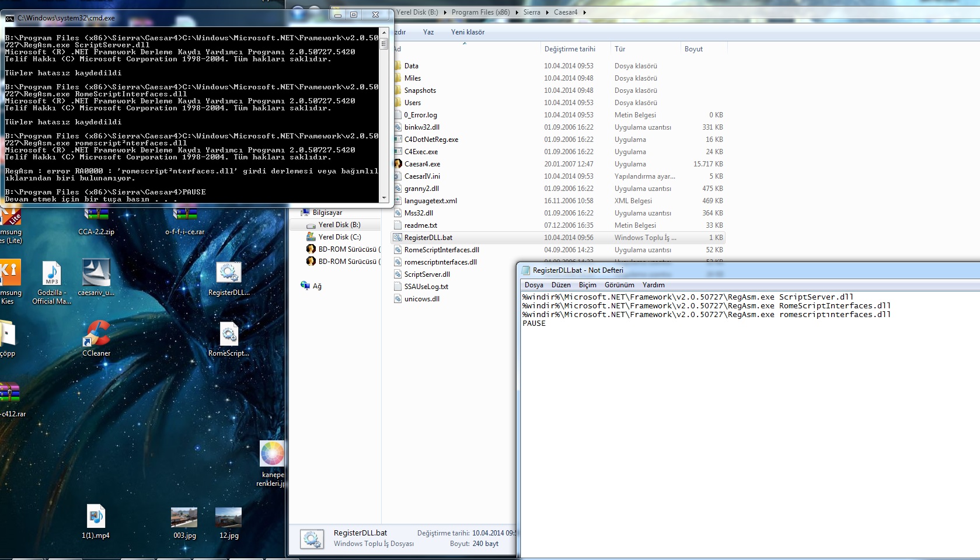
Task: Select Mss32.dll in the file list
Action: [x=419, y=213]
